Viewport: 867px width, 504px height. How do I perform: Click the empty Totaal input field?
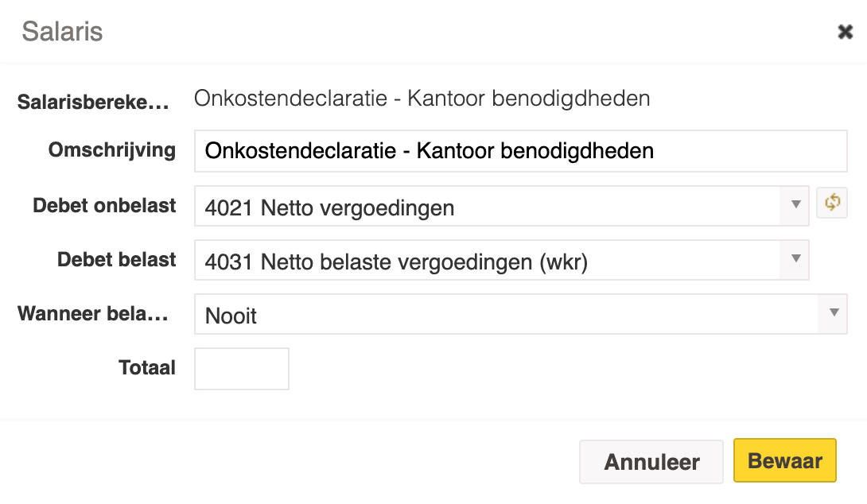(x=242, y=369)
